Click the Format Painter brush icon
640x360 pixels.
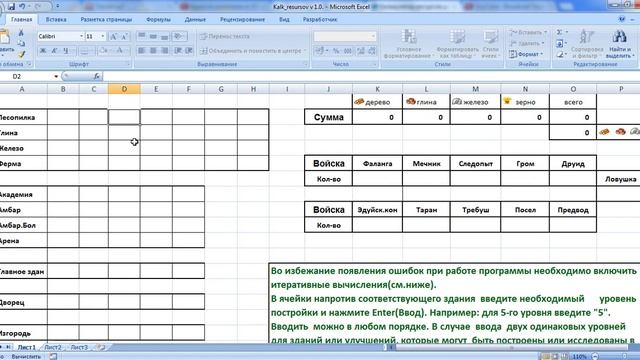(21, 54)
